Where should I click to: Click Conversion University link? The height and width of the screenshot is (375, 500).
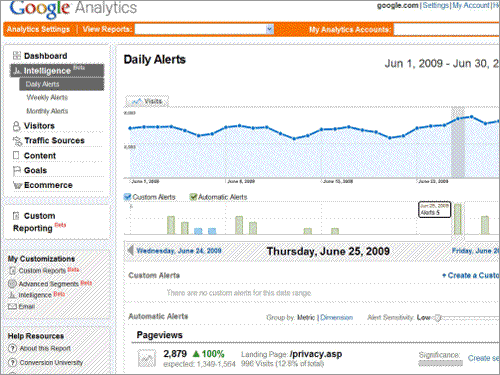coord(51,362)
